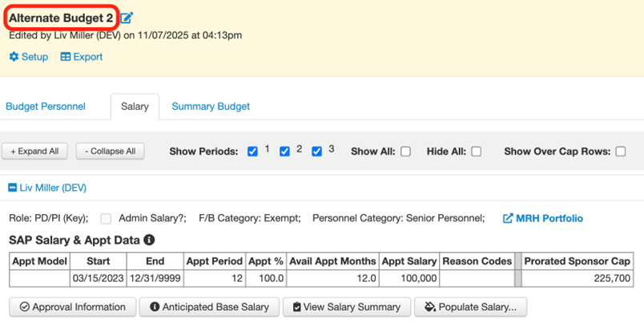This screenshot has width=644, height=324.
Task: Click the Approval Information button
Action: [x=72, y=306]
